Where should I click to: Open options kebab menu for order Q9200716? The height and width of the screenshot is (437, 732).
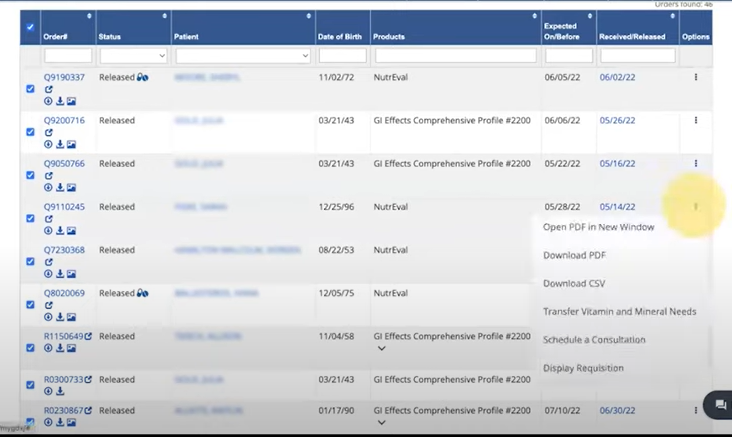696,121
